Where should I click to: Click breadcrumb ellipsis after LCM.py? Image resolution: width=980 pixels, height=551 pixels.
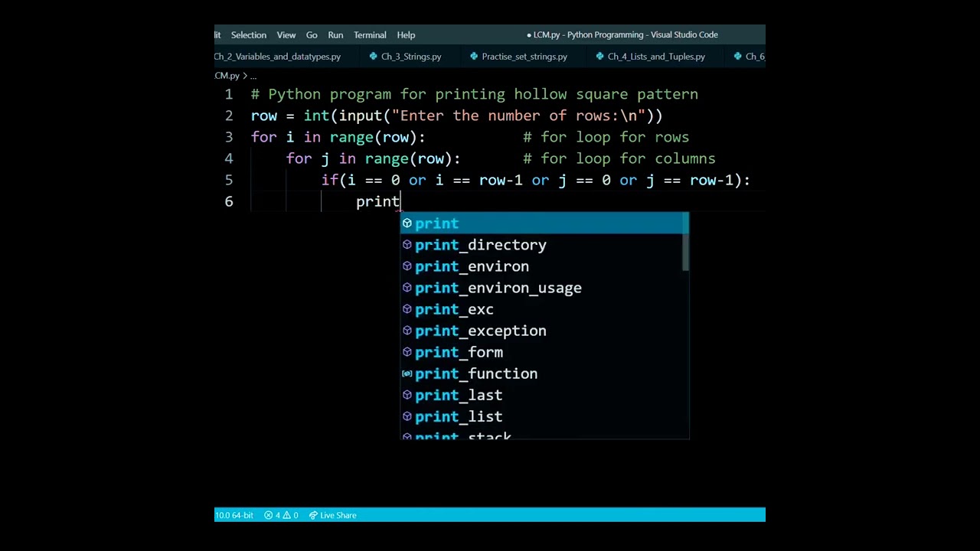tap(253, 76)
